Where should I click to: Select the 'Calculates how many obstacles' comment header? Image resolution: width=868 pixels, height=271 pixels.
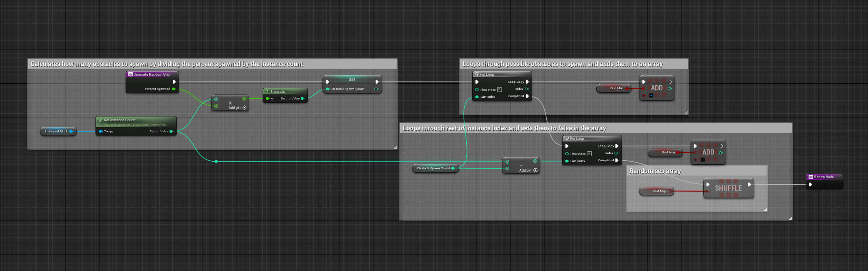(x=212, y=64)
